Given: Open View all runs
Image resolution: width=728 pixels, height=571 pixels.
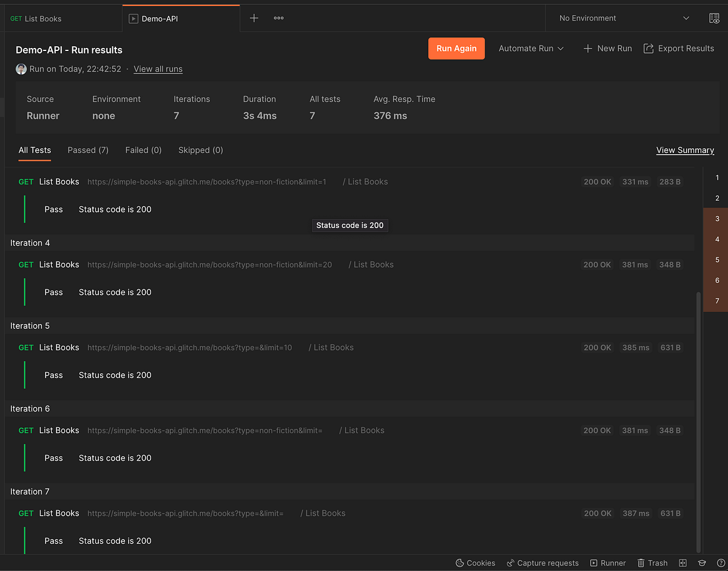Looking at the screenshot, I should point(158,69).
